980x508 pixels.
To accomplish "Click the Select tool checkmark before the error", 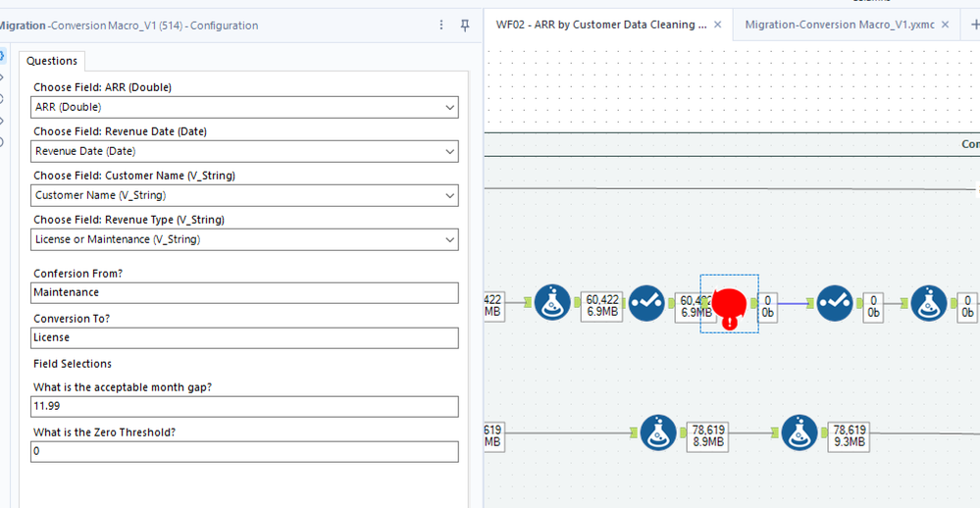I will 646,303.
